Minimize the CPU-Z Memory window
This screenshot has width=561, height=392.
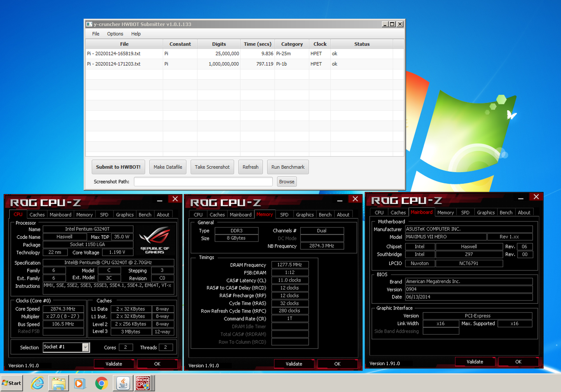340,200
